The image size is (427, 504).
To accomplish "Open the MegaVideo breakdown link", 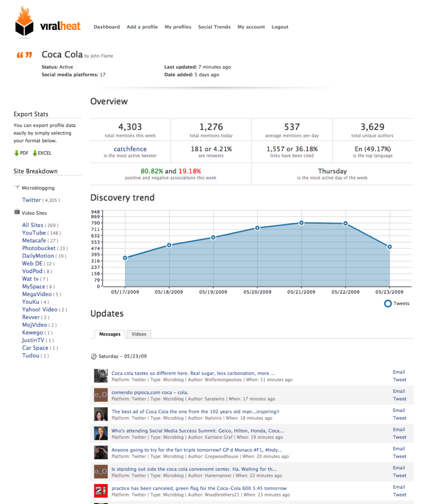I will 36,294.
